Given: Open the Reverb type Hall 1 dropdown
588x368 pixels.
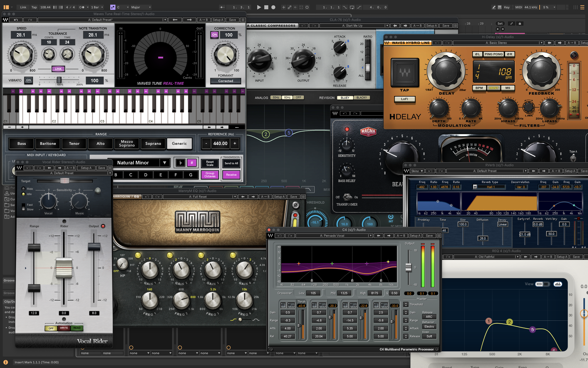Looking at the screenshot, I should [x=475, y=187].
